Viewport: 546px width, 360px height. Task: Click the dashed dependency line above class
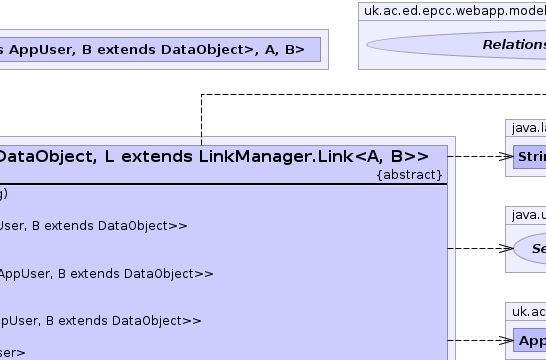(373, 94)
